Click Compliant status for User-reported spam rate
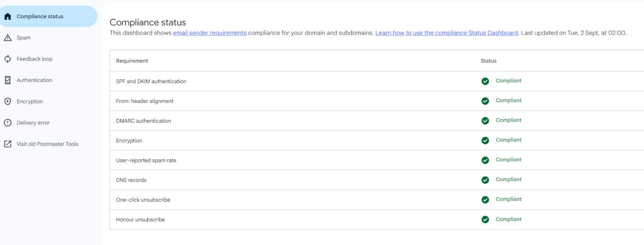The image size is (644, 245). [x=508, y=160]
